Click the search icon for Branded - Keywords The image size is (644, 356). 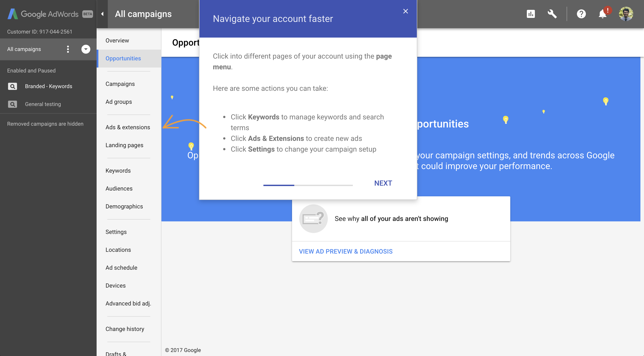[12, 86]
